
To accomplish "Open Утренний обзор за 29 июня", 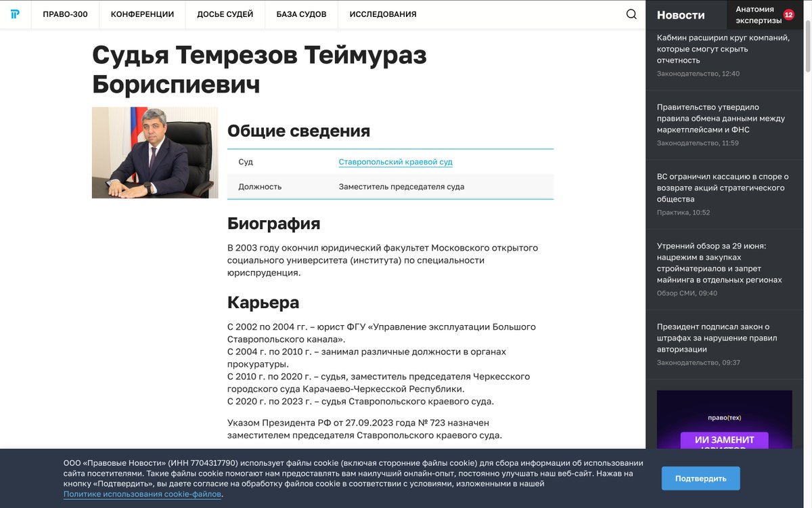I will pos(719,263).
